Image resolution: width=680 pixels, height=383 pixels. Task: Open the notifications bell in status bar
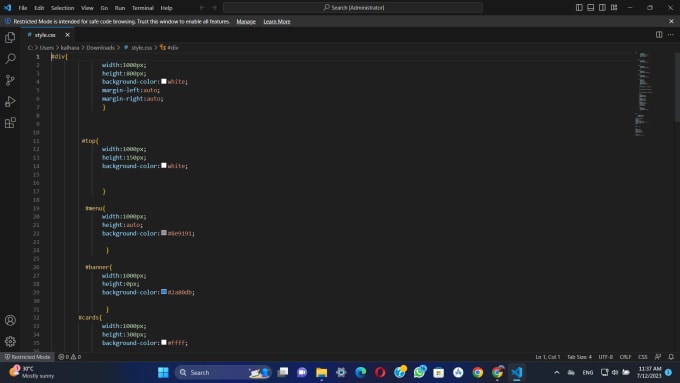[671, 357]
